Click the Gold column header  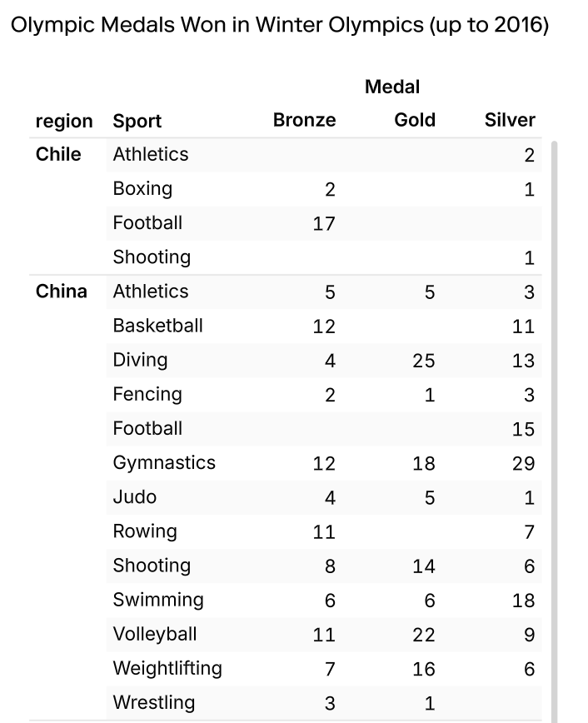[x=415, y=120]
